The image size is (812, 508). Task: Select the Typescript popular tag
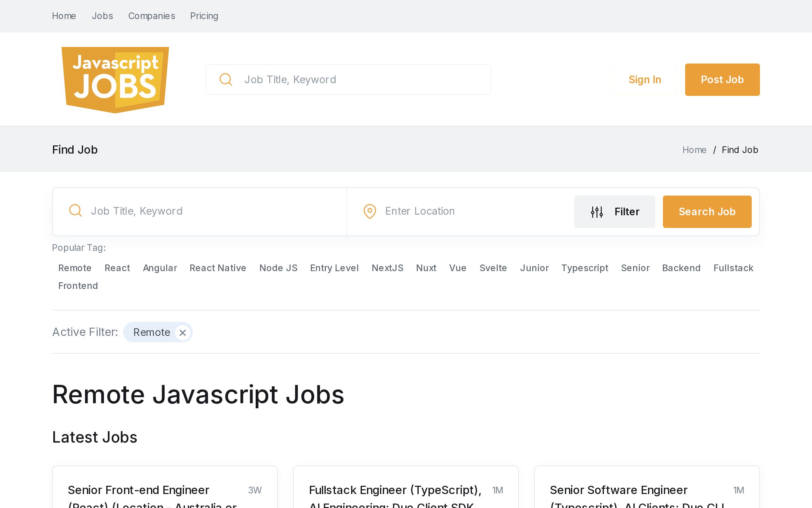coord(585,268)
